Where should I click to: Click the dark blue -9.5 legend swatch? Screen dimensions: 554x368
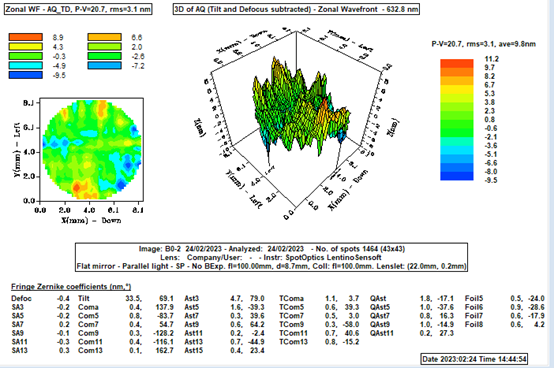click(26, 75)
